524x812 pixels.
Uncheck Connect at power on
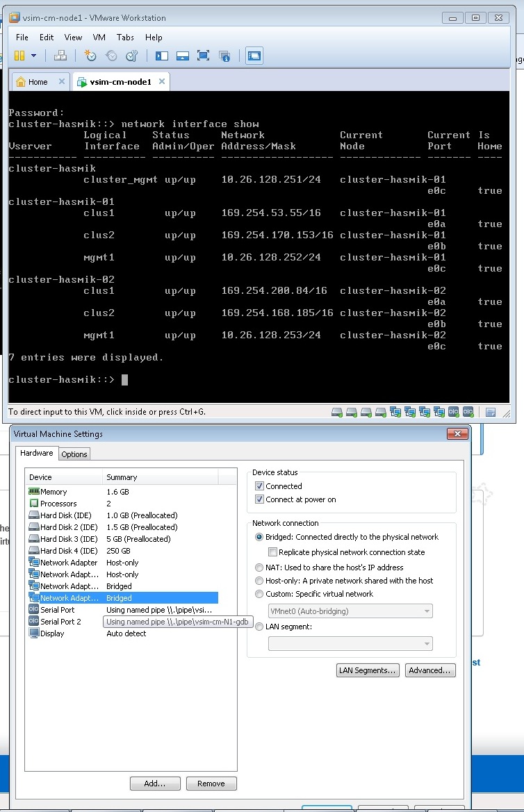260,499
